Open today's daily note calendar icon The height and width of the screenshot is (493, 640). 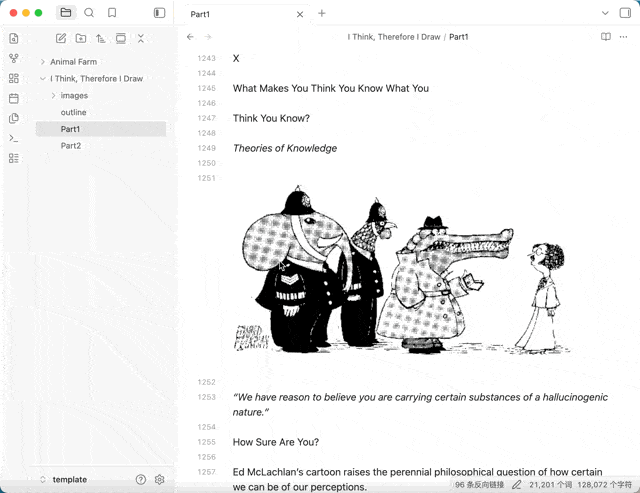(14, 98)
